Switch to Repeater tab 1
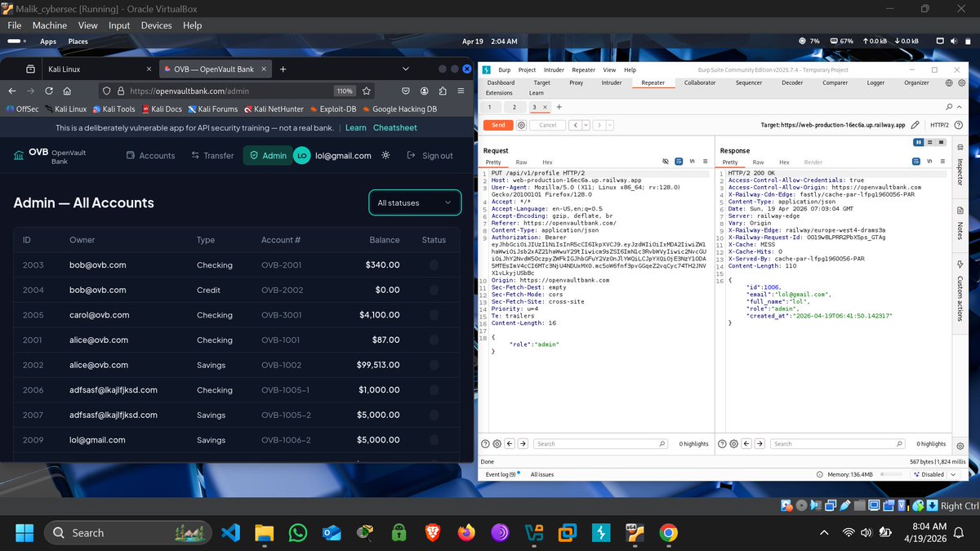980x551 pixels. click(489, 107)
